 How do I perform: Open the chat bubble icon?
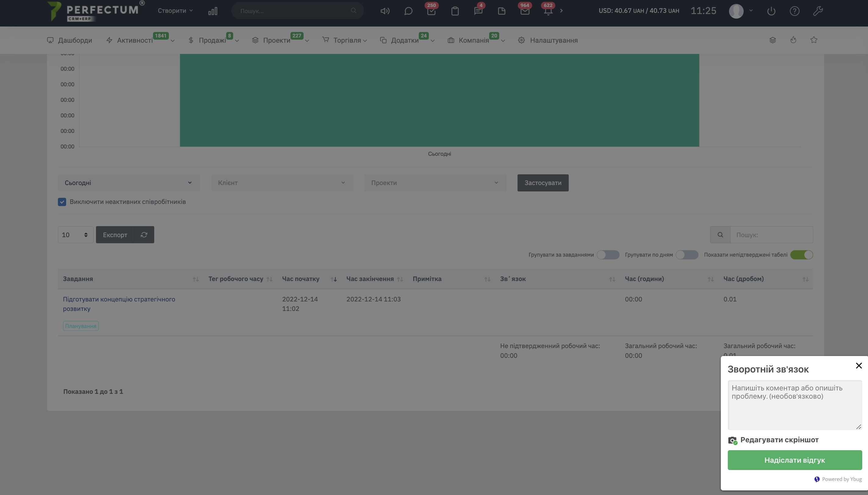point(408,11)
